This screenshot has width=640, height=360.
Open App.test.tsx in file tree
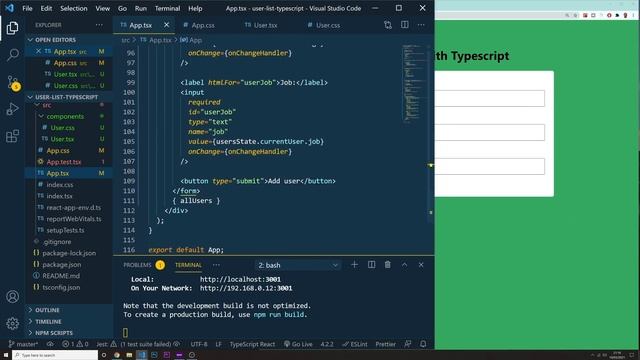tap(64, 162)
